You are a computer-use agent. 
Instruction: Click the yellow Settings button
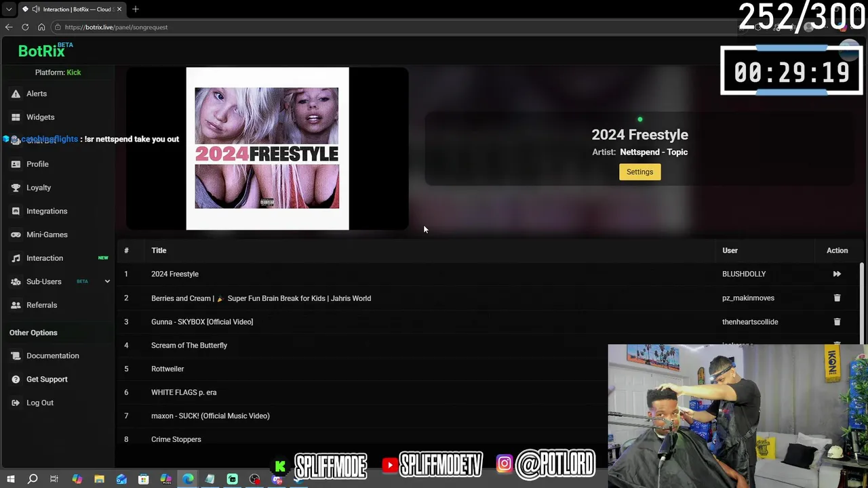click(x=639, y=172)
